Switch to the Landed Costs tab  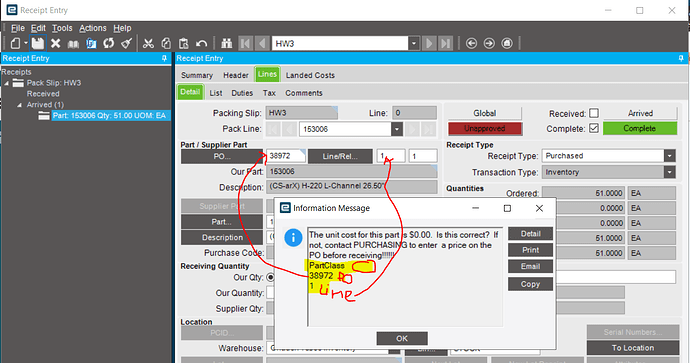click(x=310, y=75)
